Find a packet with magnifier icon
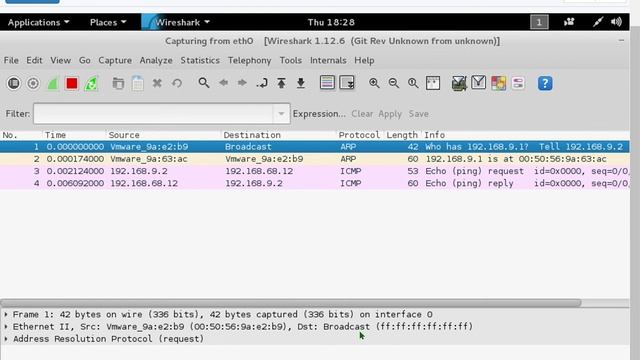 point(204,83)
